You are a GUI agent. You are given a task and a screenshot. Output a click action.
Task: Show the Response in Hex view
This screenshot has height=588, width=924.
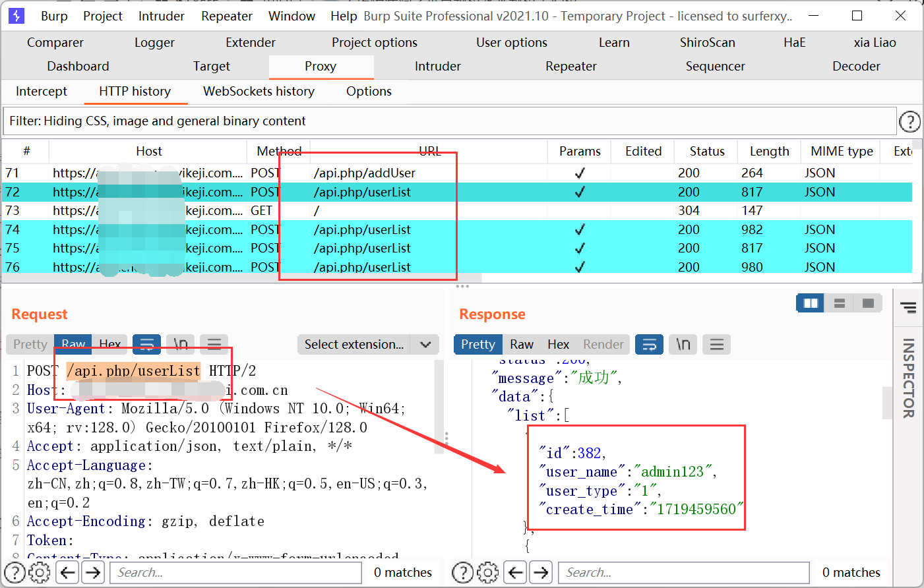click(558, 344)
